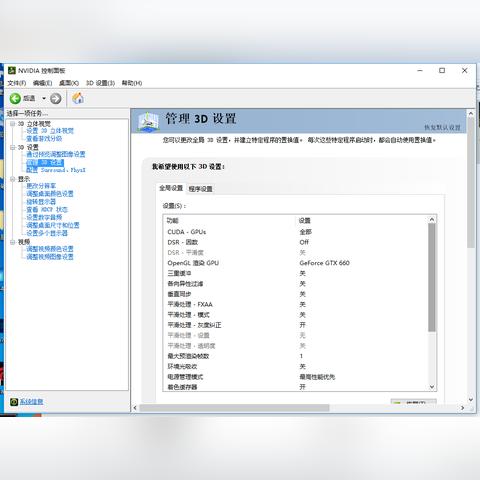Select the 平滑处理 - 灰度纠正 row
Screen dimensions: 480x480
pos(295,325)
